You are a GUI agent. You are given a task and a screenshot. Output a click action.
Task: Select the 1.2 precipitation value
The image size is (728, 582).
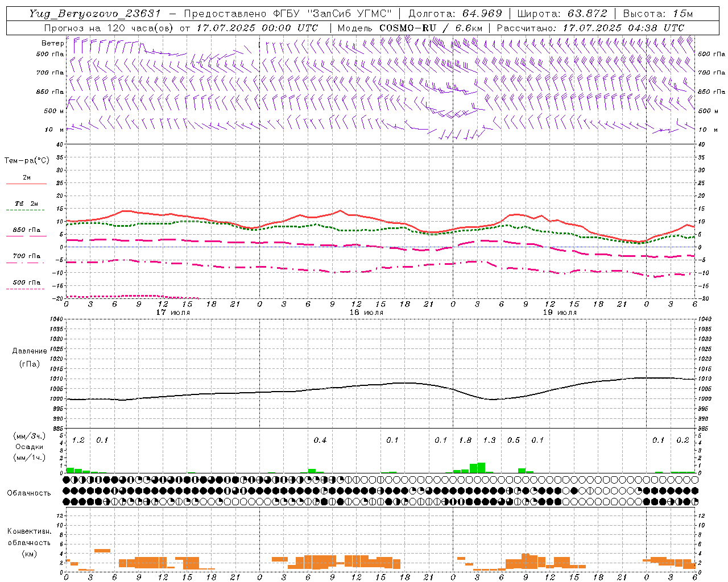(78, 440)
